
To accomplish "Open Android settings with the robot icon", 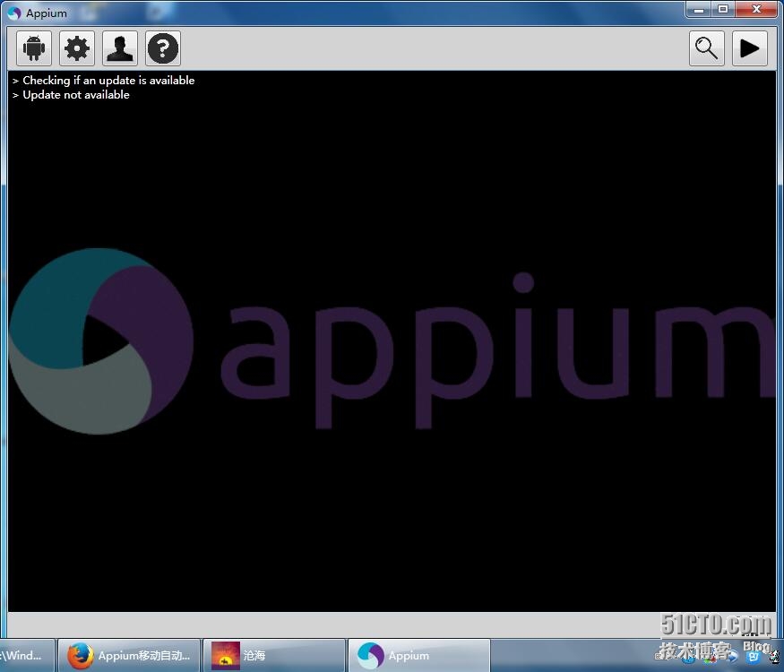I will [34, 48].
